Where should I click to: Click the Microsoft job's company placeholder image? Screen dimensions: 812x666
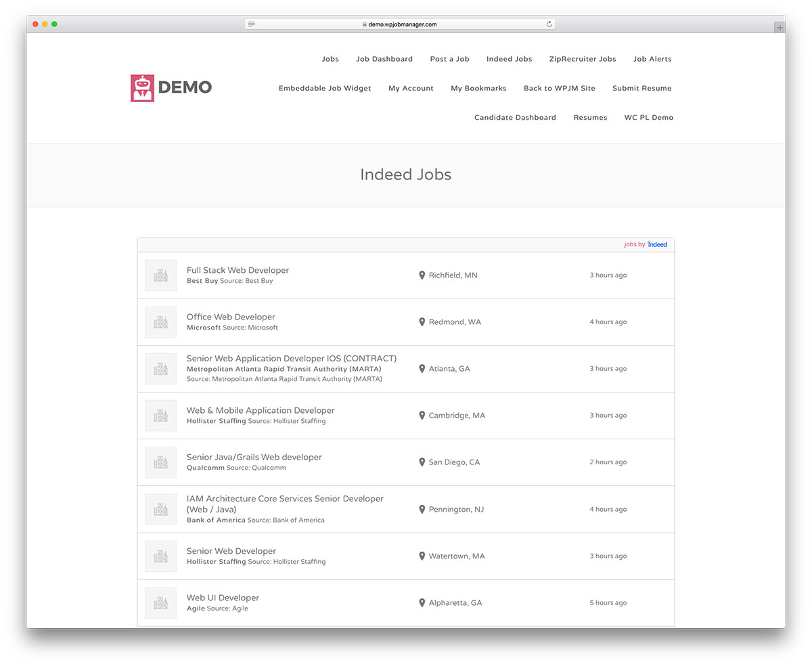click(x=160, y=322)
